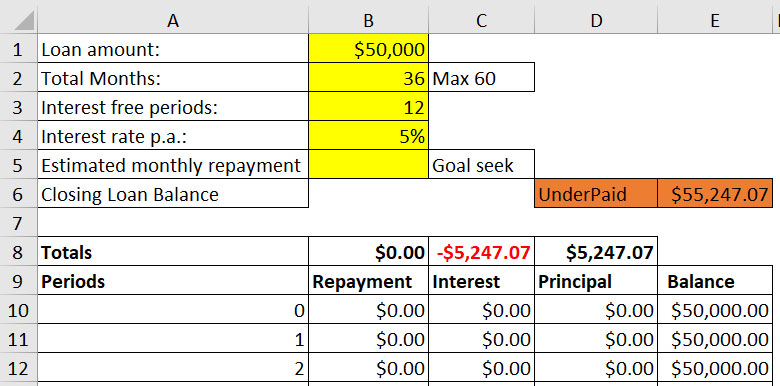Click the 'Balance' header cell
The width and height of the screenshot is (780, 386).
[x=715, y=280]
